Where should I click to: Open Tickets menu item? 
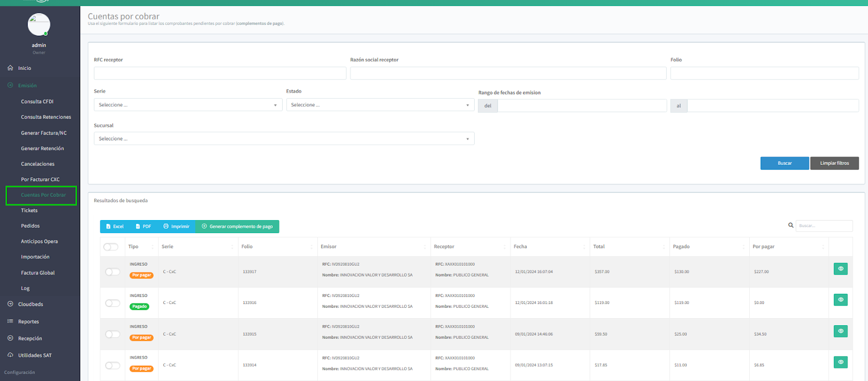(x=29, y=210)
